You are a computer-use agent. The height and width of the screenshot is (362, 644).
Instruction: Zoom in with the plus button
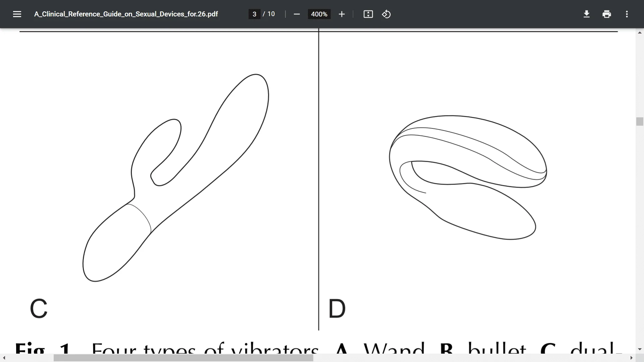[x=341, y=14]
